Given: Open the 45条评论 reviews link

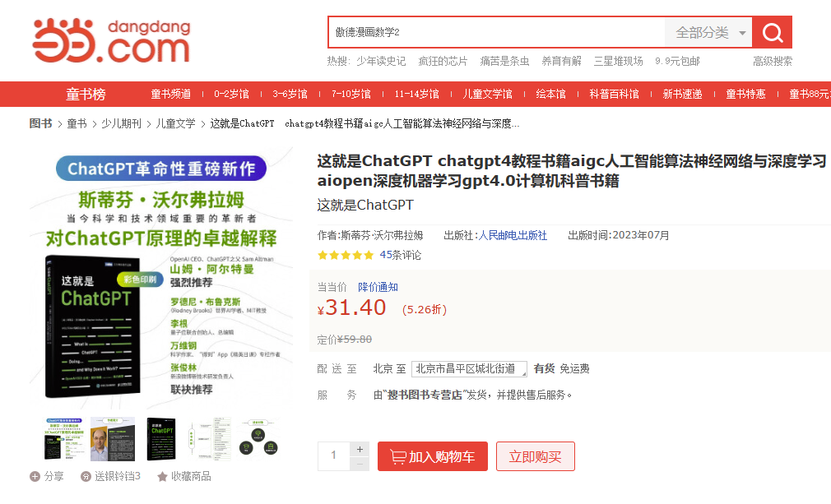Looking at the screenshot, I should (x=400, y=255).
